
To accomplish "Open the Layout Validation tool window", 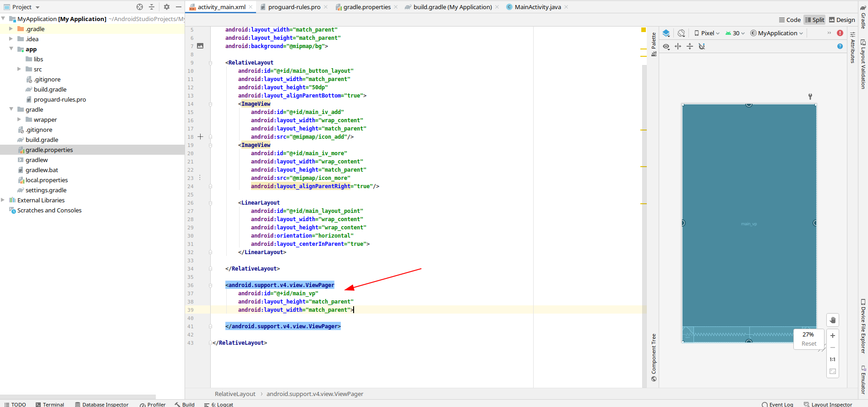I will click(x=863, y=64).
